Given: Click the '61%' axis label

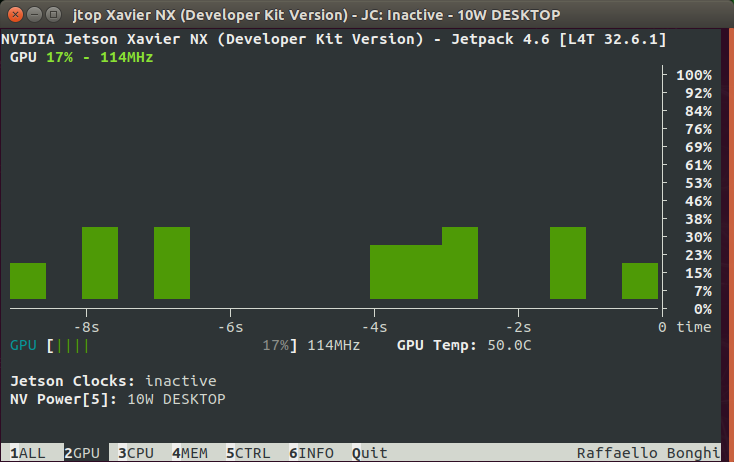Looking at the screenshot, I should click(698, 165).
